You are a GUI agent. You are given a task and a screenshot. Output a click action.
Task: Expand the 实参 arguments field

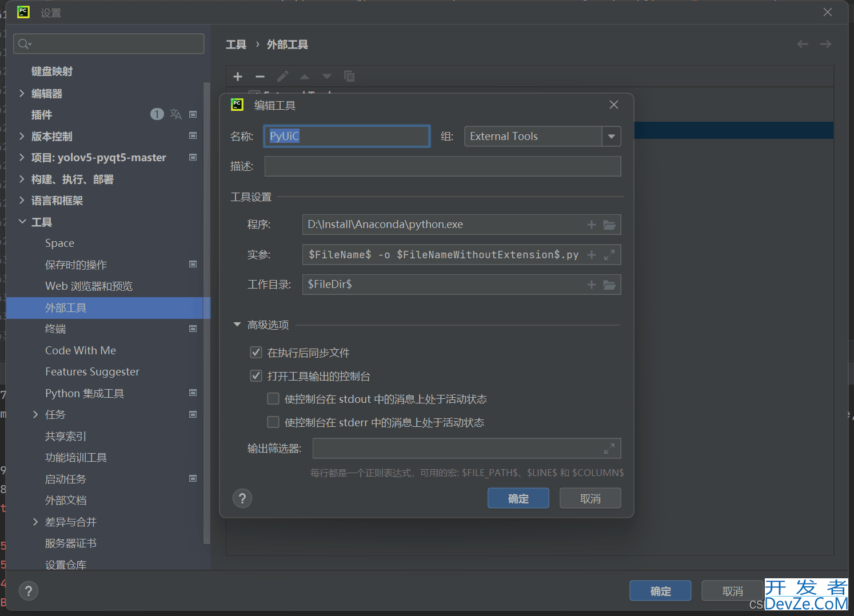609,255
